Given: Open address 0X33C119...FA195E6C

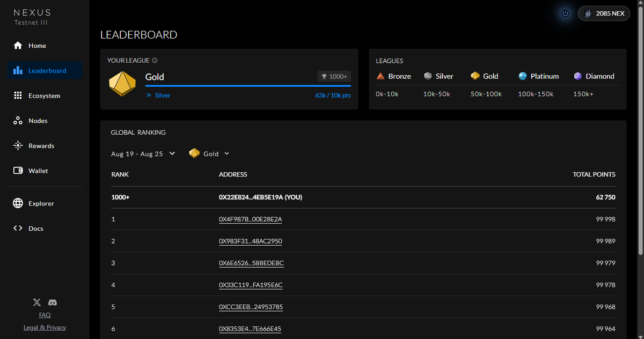Looking at the screenshot, I should (251, 285).
